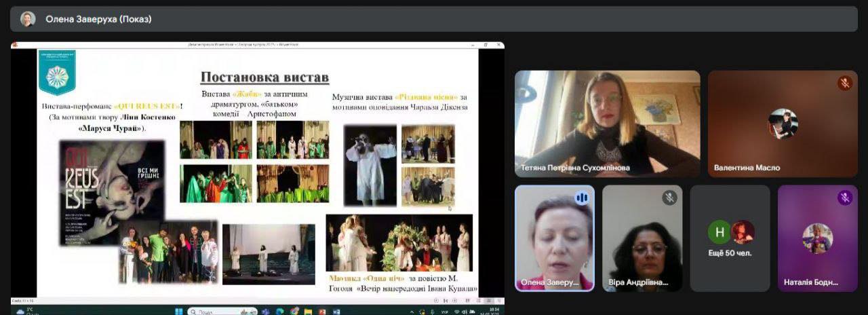Click the muted microphone icon on Валентина Масло's tile
Screen dimensions: 868x315
coord(844,83)
